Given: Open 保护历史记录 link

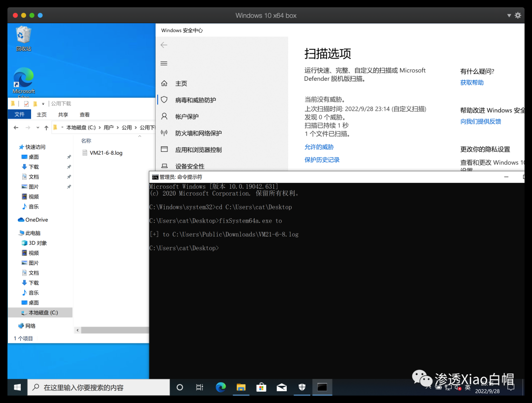Looking at the screenshot, I should click(322, 160).
